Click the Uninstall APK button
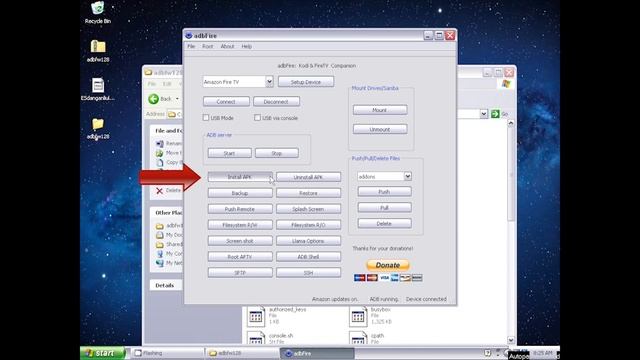This screenshot has width=640, height=360. (308, 177)
